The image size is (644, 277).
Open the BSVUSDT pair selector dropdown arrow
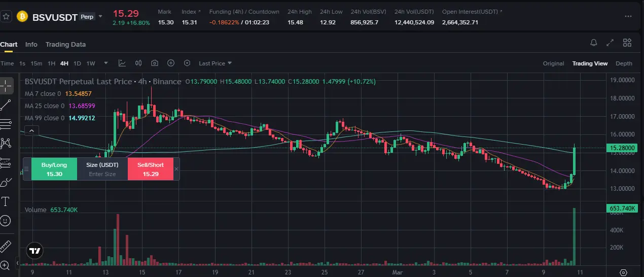pyautogui.click(x=100, y=16)
